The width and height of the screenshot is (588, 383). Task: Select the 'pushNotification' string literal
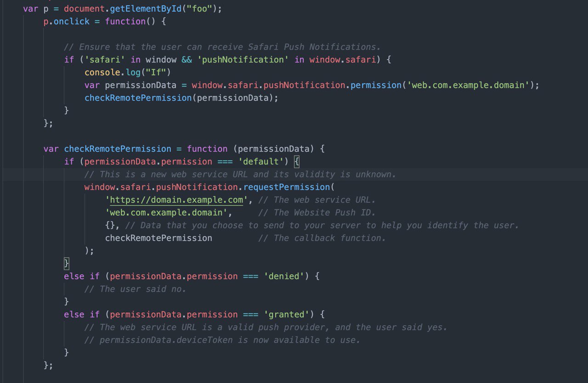pos(243,60)
